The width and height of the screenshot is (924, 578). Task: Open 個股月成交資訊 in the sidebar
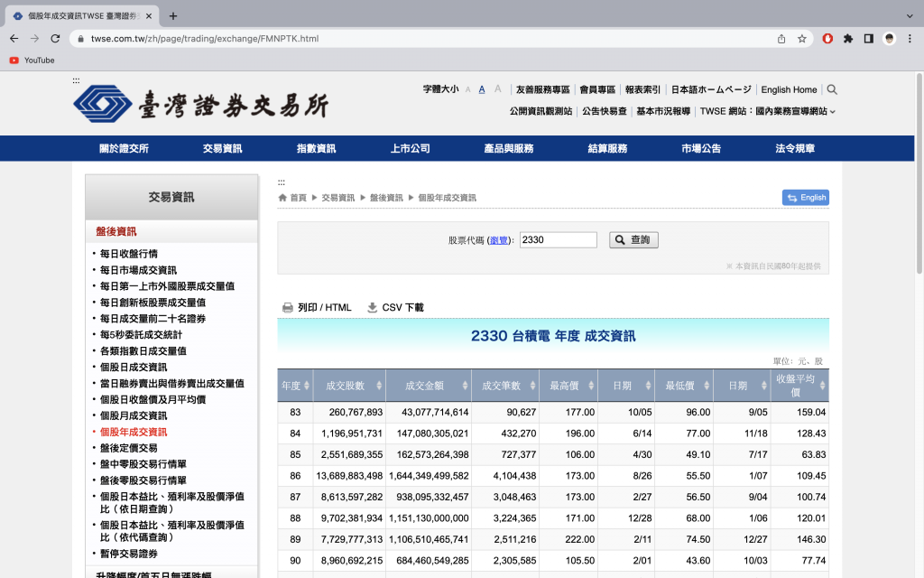click(134, 415)
